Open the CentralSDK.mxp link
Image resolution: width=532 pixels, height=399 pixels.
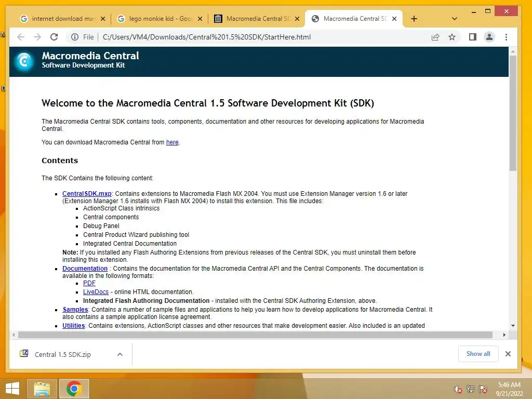[x=87, y=194]
